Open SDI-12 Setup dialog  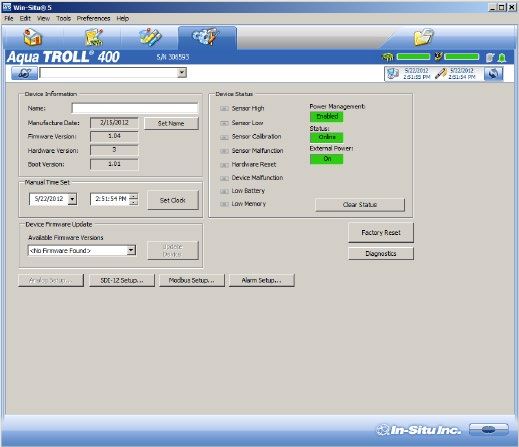point(122,280)
